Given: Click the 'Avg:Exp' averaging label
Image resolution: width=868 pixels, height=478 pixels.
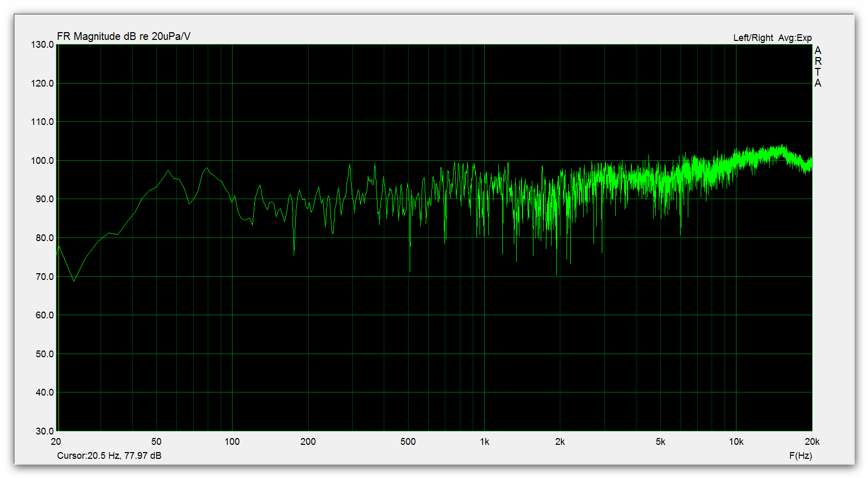Looking at the screenshot, I should 795,38.
